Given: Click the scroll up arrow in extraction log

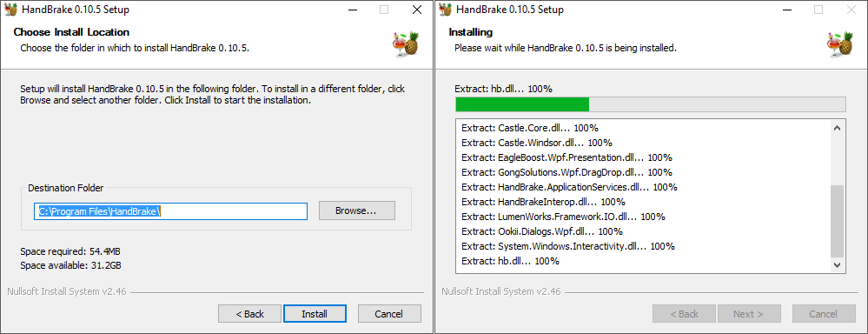Looking at the screenshot, I should tap(837, 128).
